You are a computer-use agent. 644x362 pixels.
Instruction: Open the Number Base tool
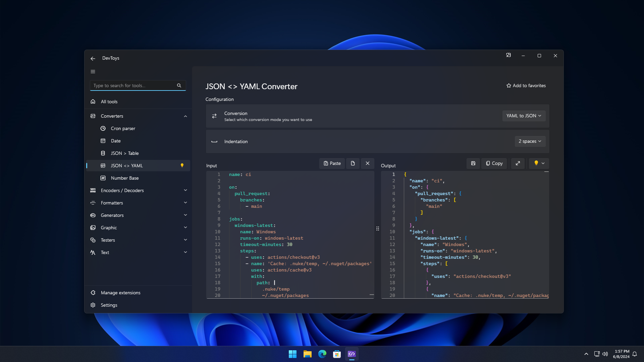coord(138,178)
